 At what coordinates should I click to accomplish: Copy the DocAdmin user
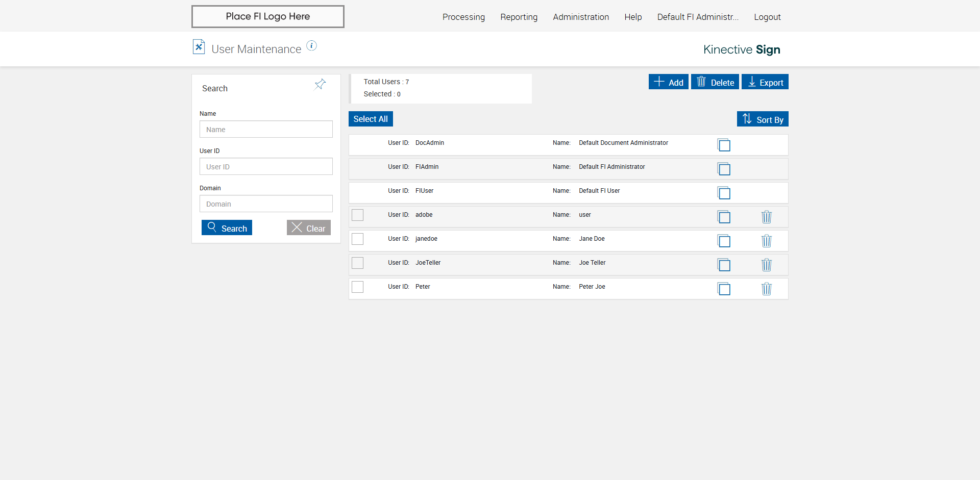click(724, 145)
